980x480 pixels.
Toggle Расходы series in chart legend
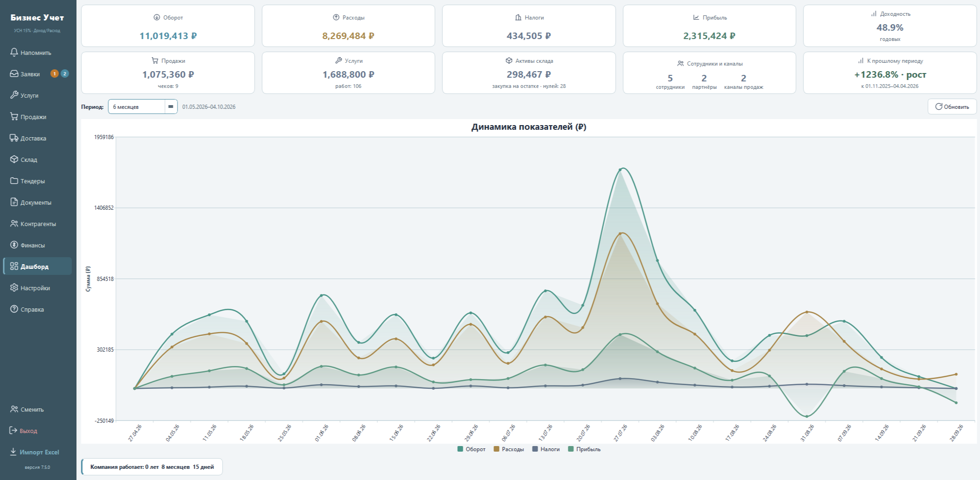(509, 449)
